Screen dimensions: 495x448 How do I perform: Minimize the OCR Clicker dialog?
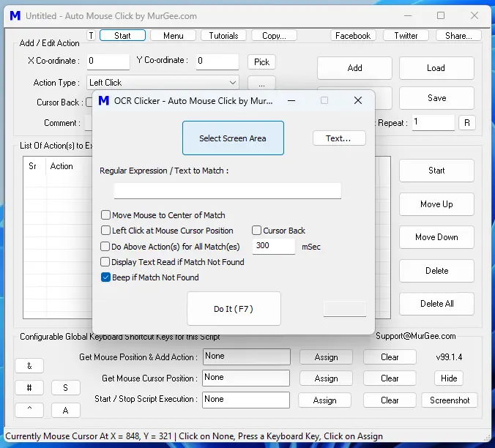tap(291, 100)
